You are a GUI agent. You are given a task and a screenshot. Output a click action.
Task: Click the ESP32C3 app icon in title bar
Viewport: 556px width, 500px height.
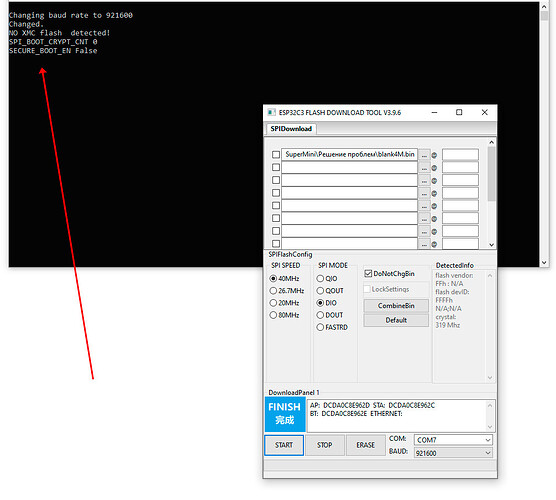click(271, 112)
